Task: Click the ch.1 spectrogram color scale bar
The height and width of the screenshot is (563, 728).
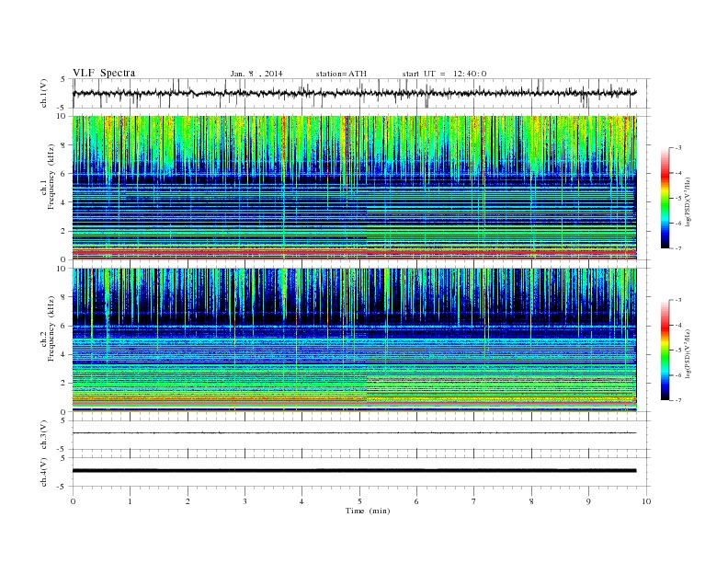Action: (x=665, y=199)
